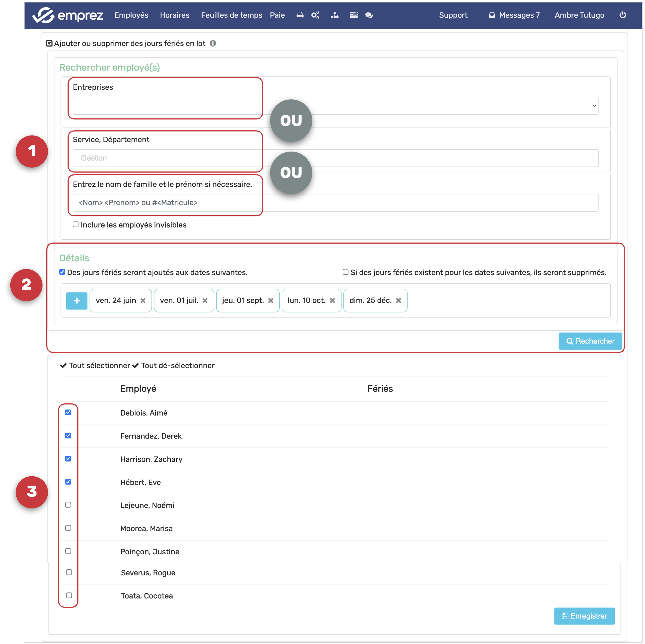Open the settings gears icon
The width and height of the screenshot is (645, 644).
315,15
